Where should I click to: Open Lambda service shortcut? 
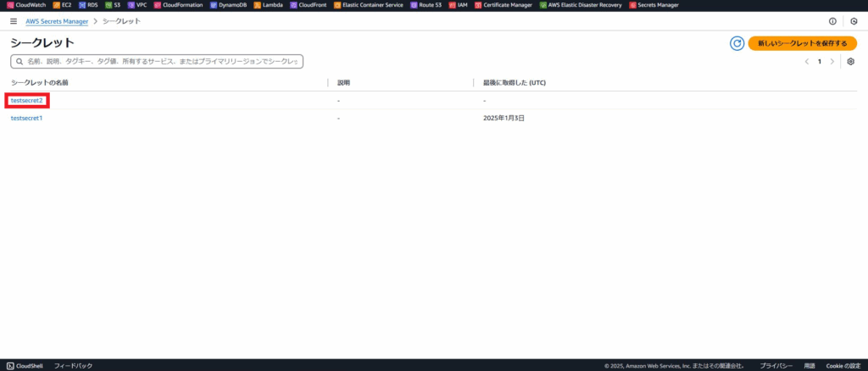pos(270,5)
